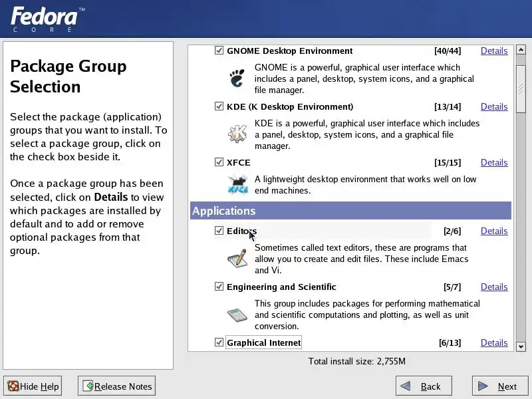Viewport: 532px width, 399px height.
Task: Click the Package Group Selection heading
Action: click(x=68, y=76)
